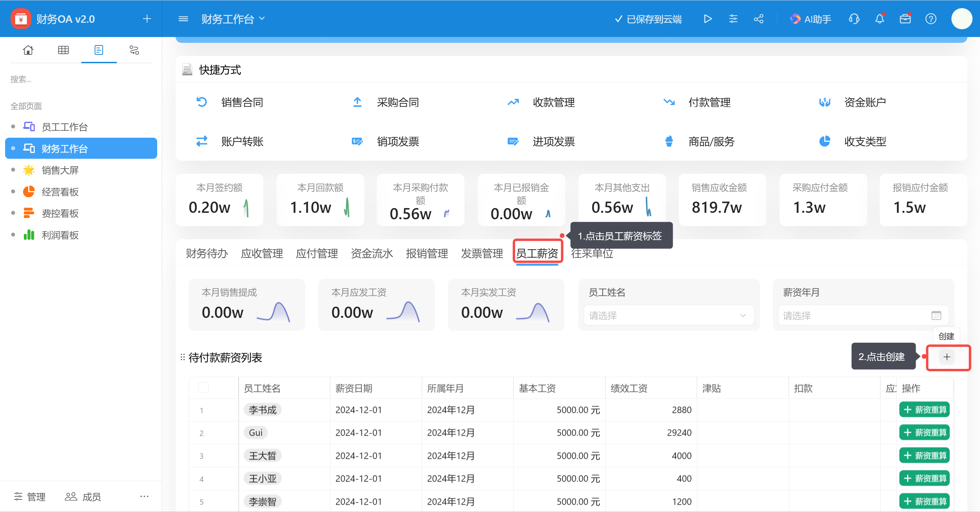The width and height of the screenshot is (980, 512).
Task: Click the 王大哲 name tag in the table
Action: pyautogui.click(x=262, y=455)
